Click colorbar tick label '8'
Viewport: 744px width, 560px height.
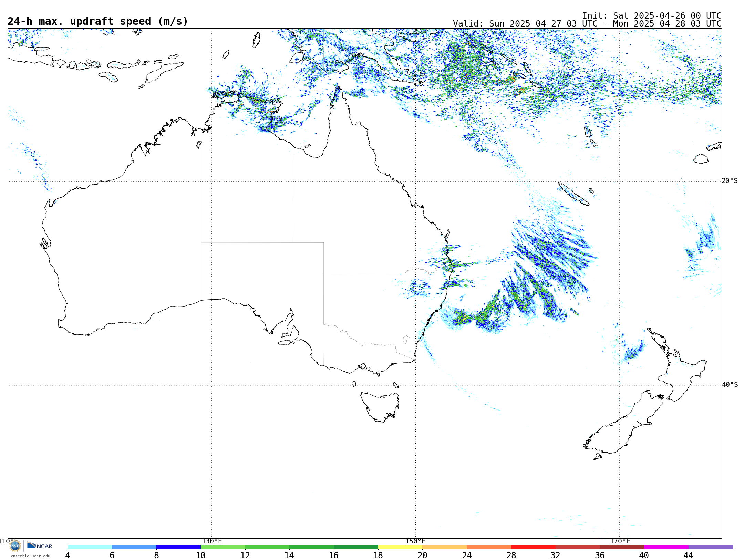(x=156, y=556)
